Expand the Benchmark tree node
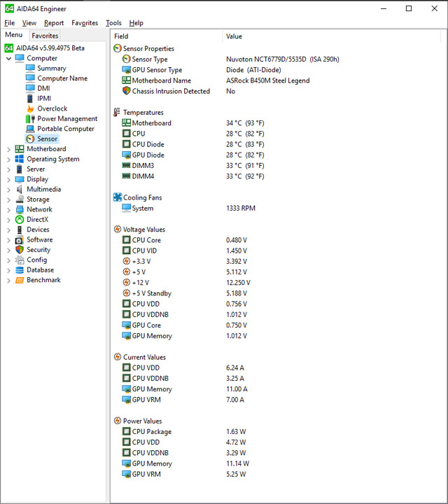Screen dimensions: 448x504 pyautogui.click(x=8, y=280)
